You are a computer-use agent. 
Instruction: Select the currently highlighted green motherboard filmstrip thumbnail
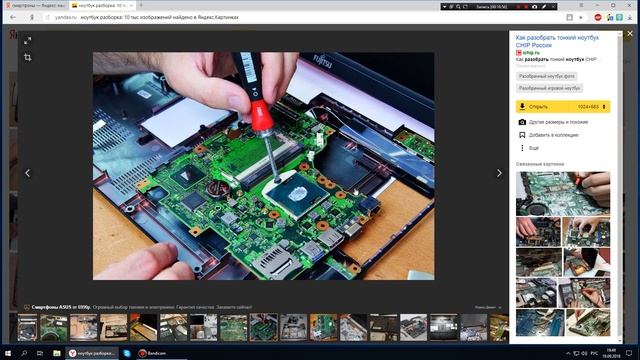(x=263, y=327)
